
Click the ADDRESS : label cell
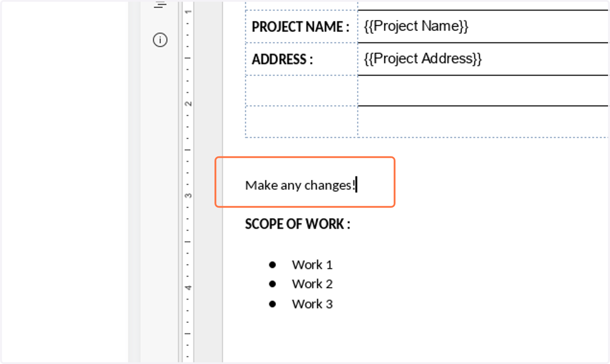click(x=301, y=59)
